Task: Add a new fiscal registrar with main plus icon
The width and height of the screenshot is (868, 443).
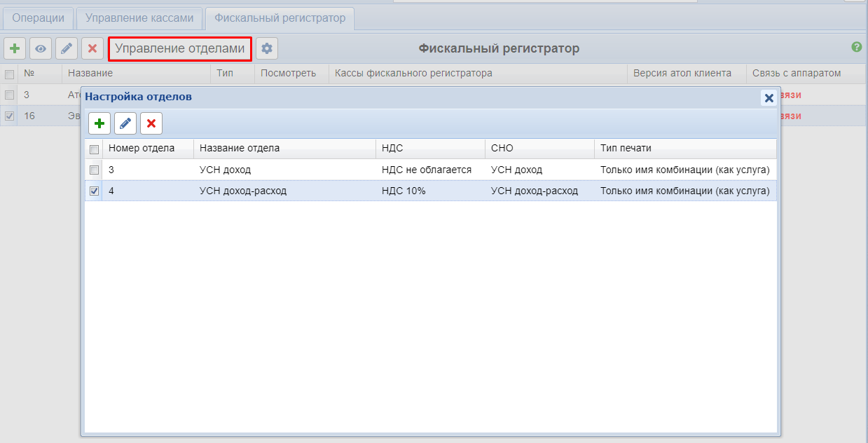Action: click(x=15, y=48)
